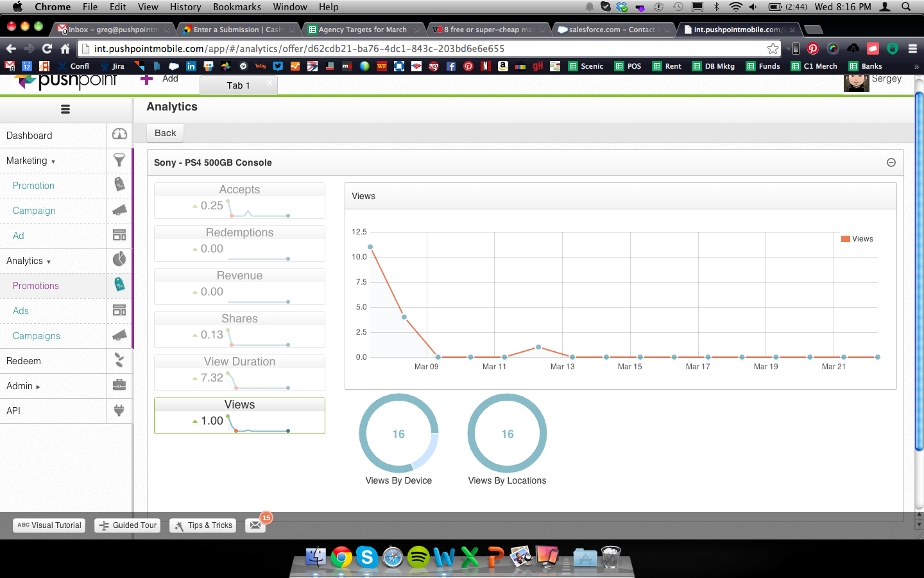Open Safari from the Dock
This screenshot has height=578, width=924.
(x=393, y=556)
